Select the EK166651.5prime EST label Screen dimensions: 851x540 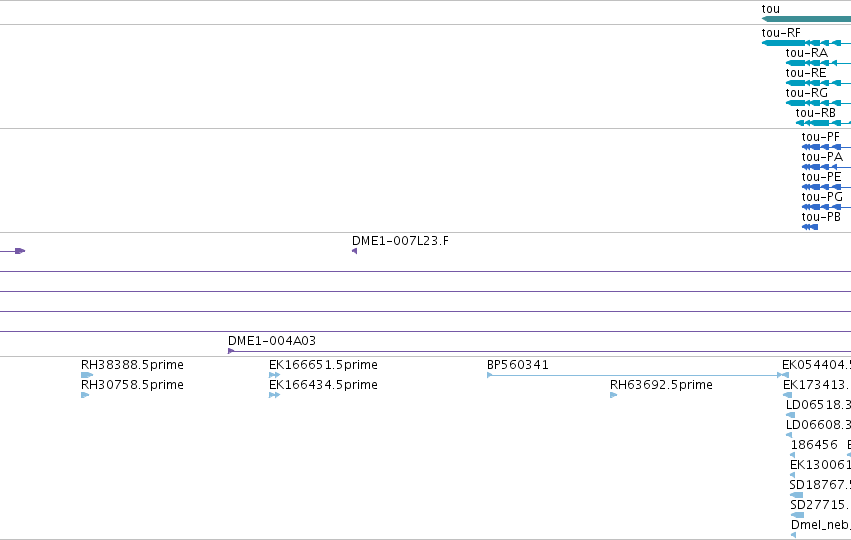point(323,365)
